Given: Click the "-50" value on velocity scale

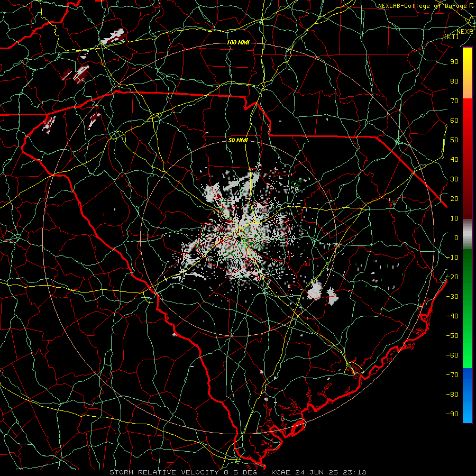Looking at the screenshot, I should point(452,336).
